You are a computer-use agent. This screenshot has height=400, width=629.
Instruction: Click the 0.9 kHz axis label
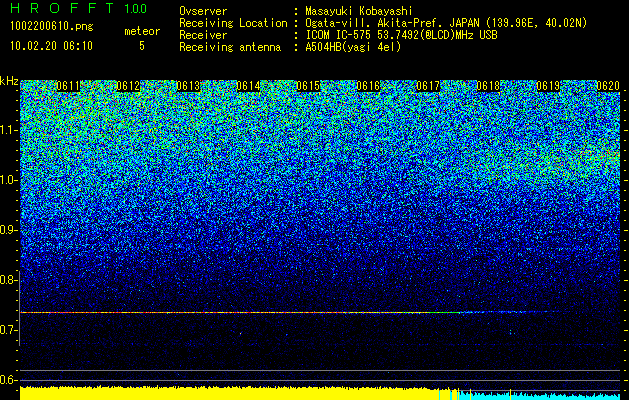(9, 230)
